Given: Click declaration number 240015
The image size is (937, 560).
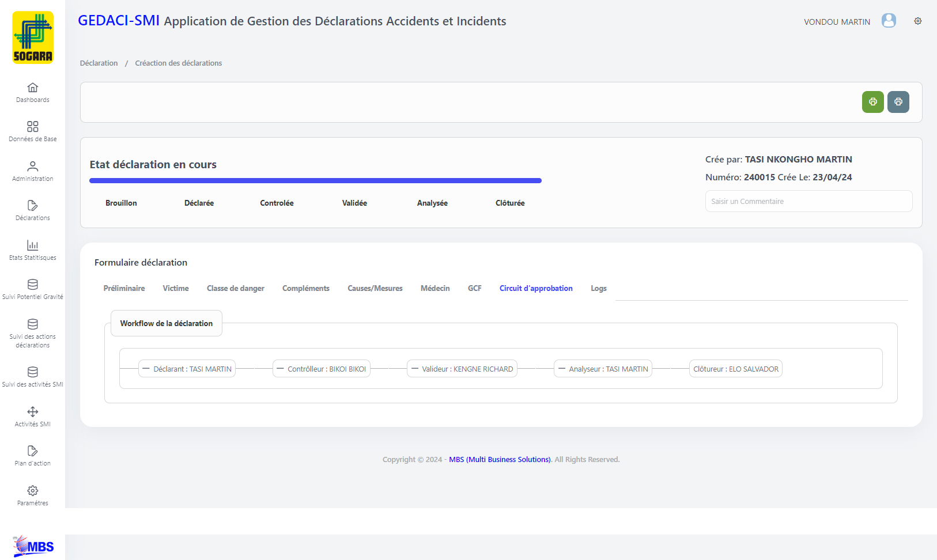Looking at the screenshot, I should coord(760,177).
